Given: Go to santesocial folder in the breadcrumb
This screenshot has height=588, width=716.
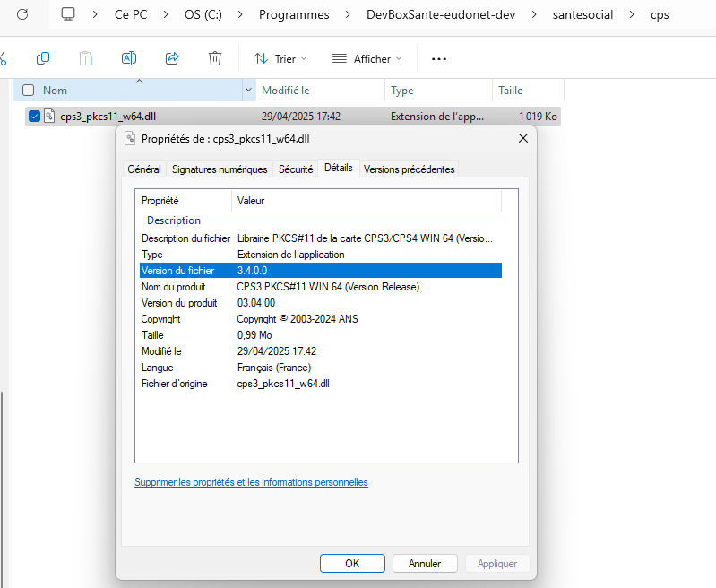Looking at the screenshot, I should (x=582, y=14).
